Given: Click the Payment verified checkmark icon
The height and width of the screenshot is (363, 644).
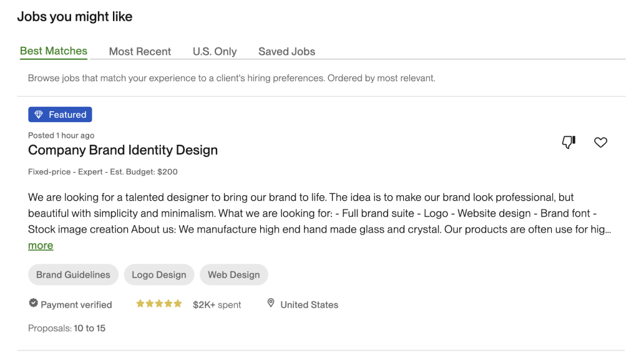Looking at the screenshot, I should click(34, 304).
